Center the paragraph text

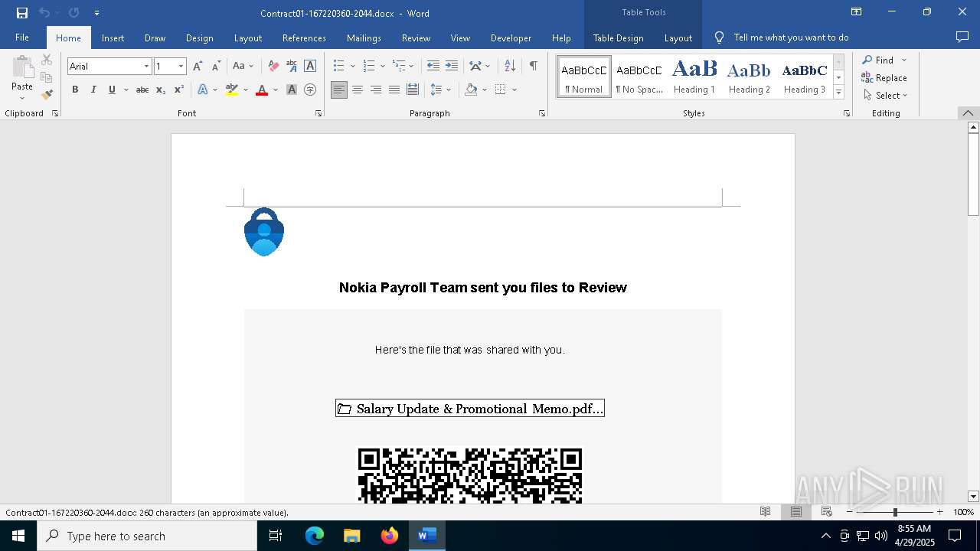click(358, 90)
